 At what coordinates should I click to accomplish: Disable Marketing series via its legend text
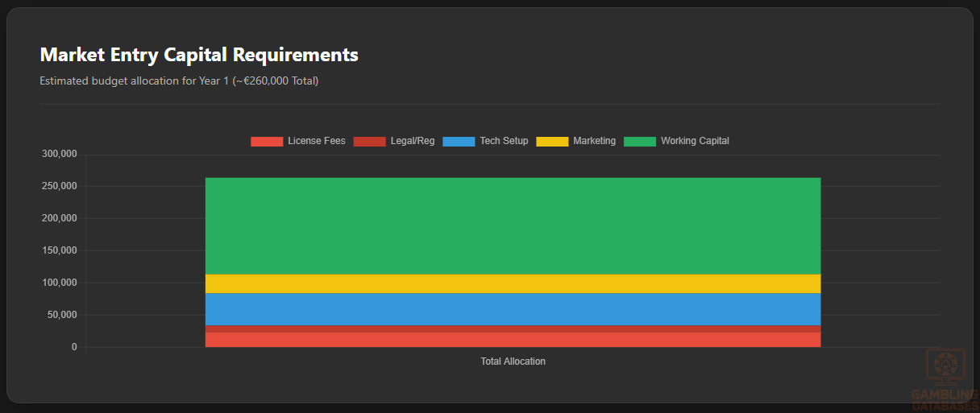[x=594, y=142]
